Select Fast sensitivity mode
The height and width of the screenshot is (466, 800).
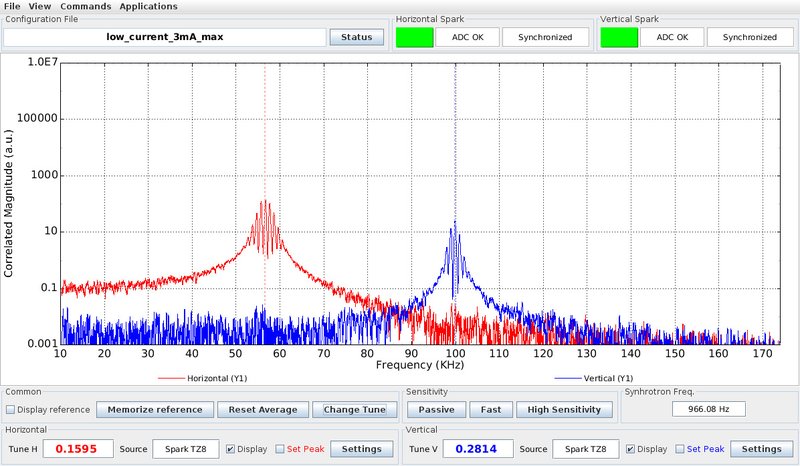point(490,409)
